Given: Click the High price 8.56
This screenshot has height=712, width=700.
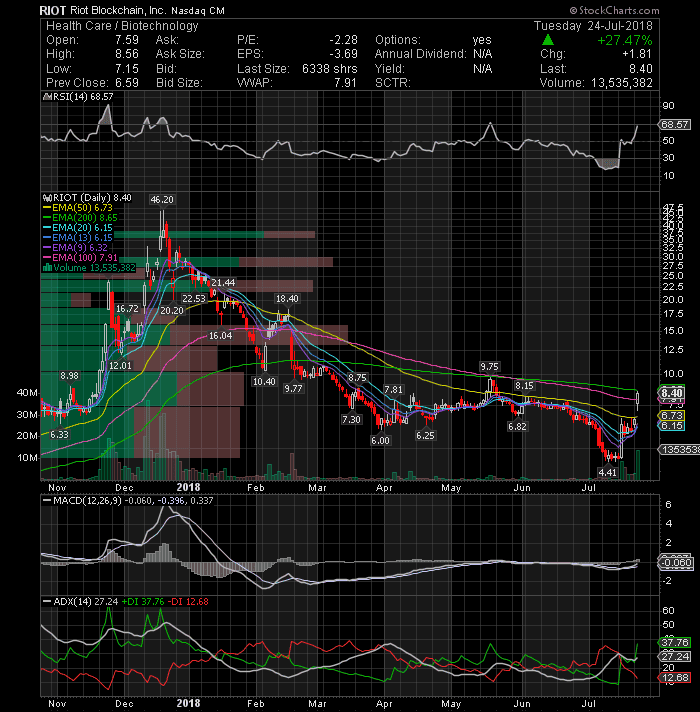Looking at the screenshot, I should point(127,54).
